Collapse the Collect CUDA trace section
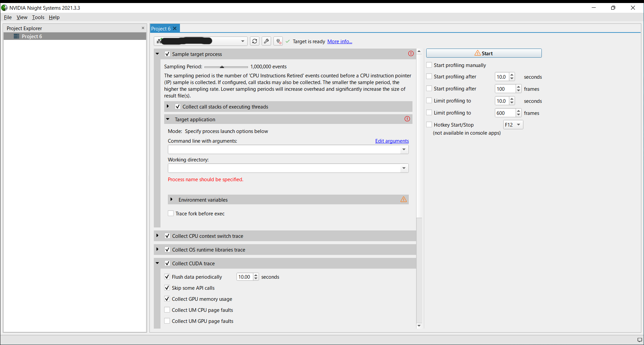 pos(157,263)
